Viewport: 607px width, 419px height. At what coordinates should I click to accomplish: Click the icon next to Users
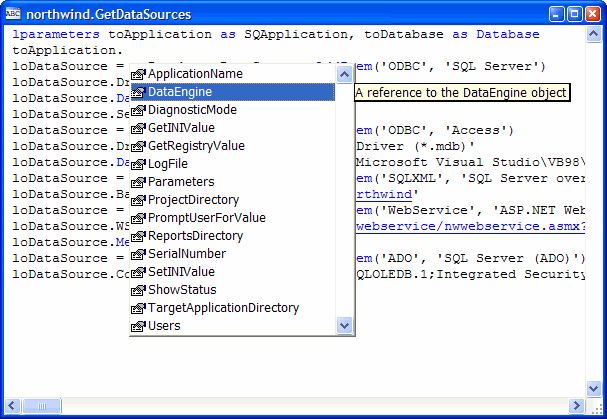pyautogui.click(x=139, y=326)
